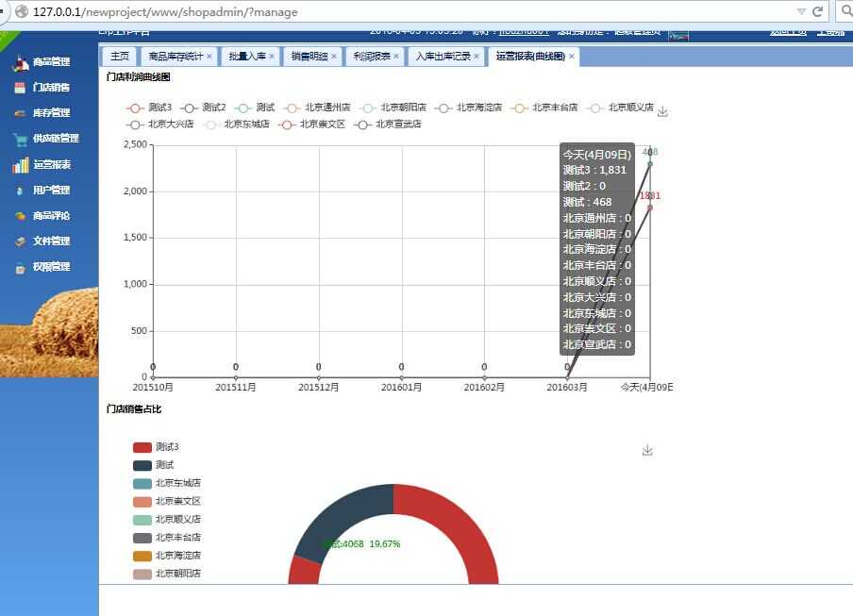Close the 商品库存统计 tab
Viewport: 853px width, 616px height.
pyautogui.click(x=209, y=56)
